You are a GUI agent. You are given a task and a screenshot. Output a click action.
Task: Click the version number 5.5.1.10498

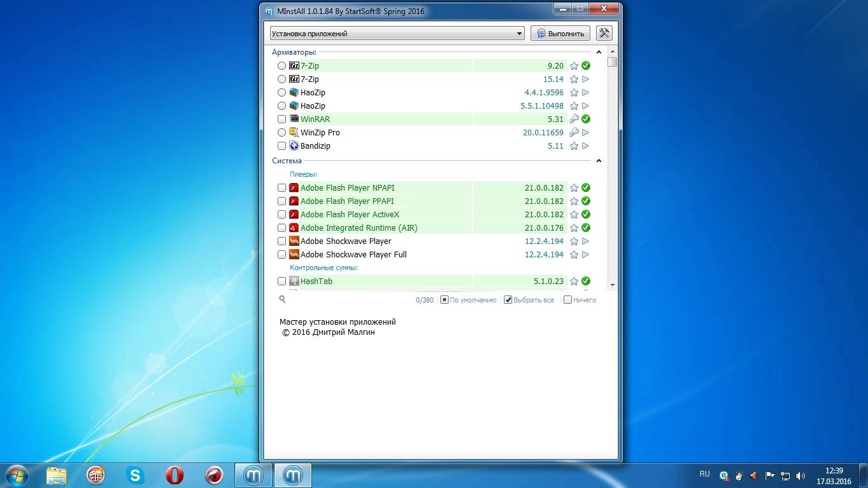pyautogui.click(x=542, y=105)
